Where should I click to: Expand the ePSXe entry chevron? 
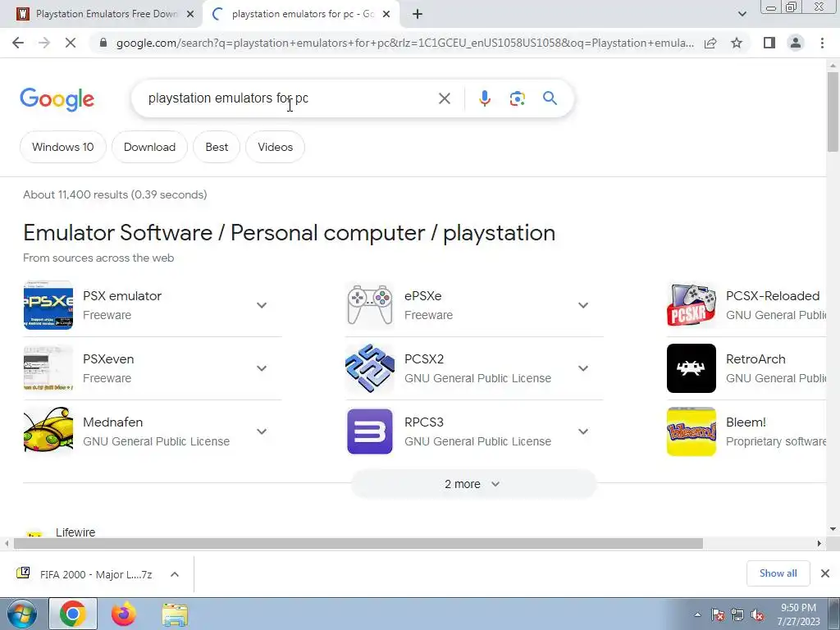pos(583,305)
